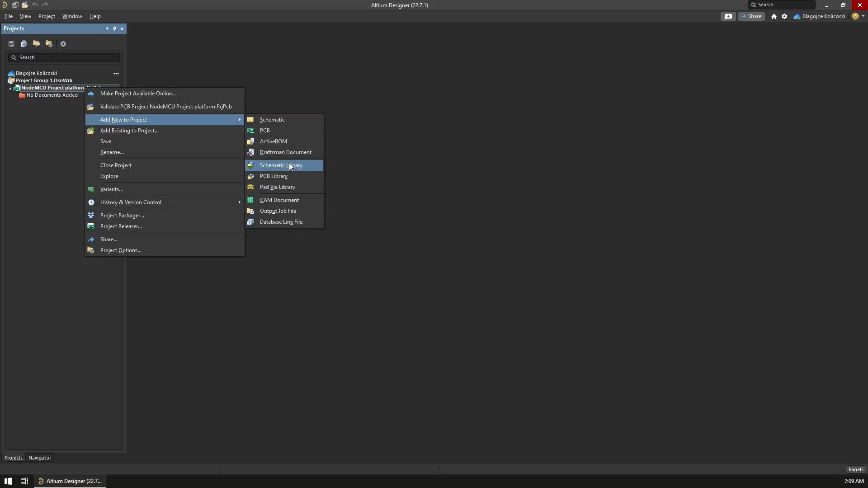
Task: Open the Projects panel settings gear
Action: coord(63,43)
